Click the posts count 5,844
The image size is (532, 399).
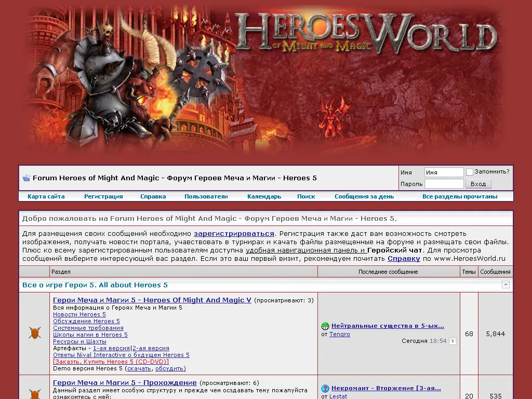[495, 334]
